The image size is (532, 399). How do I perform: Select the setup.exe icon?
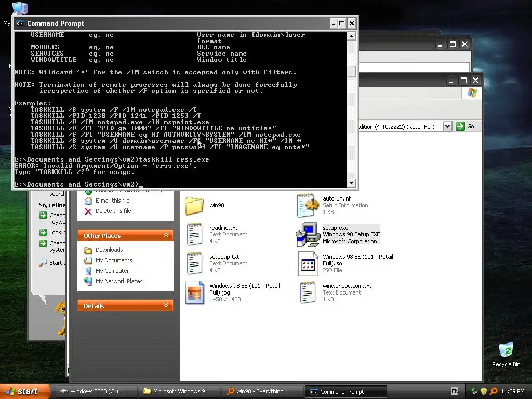pos(308,235)
